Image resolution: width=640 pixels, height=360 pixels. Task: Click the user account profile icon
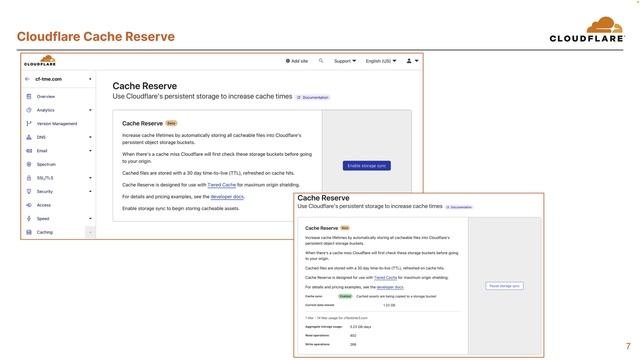[409, 61]
